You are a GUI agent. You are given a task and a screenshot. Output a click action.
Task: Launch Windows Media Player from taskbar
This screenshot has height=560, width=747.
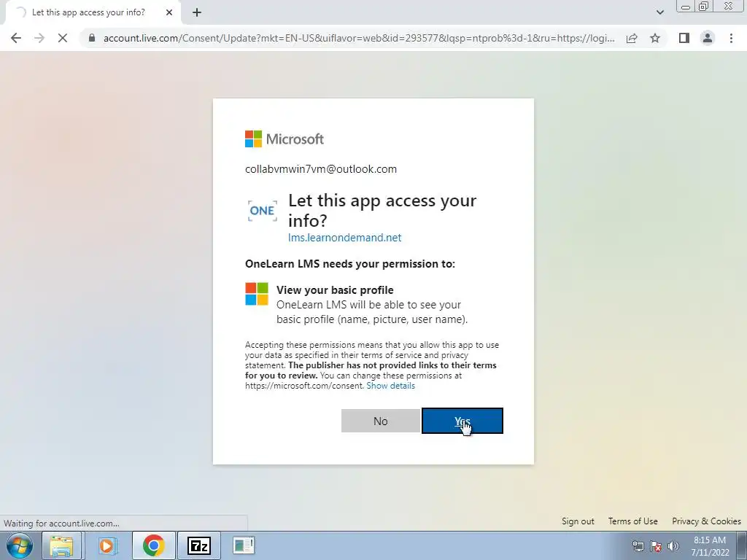point(107,545)
